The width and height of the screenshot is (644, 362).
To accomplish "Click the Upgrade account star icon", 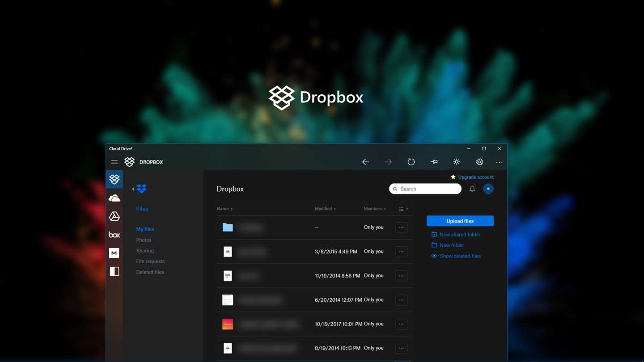I will (453, 177).
